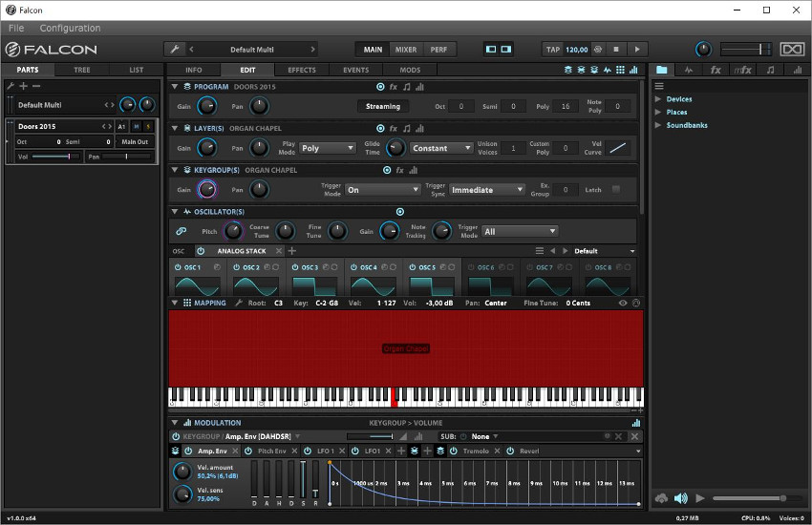Viewport: 812px width, 525px height.
Task: Toggle speaker audition icon in browser
Action: point(680,498)
